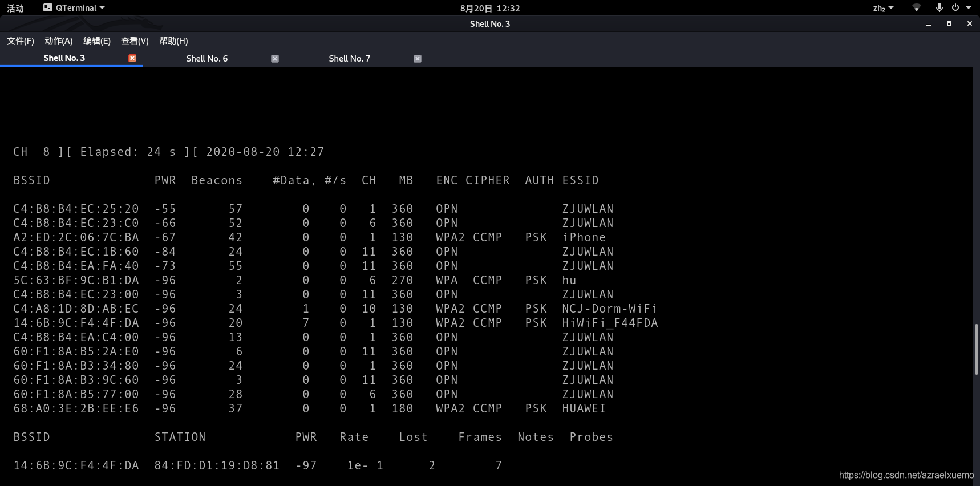Open the 文件(F) menu
The width and height of the screenshot is (980, 486).
pos(21,41)
